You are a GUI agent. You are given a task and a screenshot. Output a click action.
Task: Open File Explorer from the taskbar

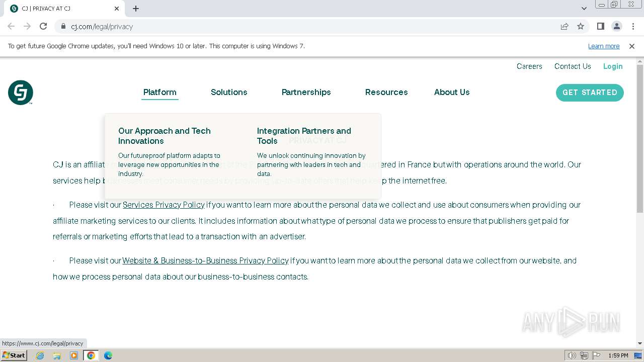[x=57, y=355]
